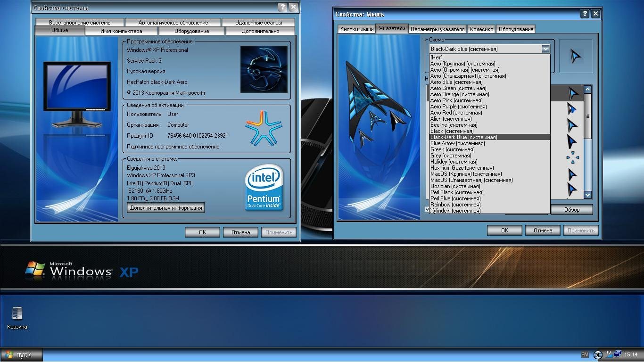Choose Aero Blue scheme
This screenshot has height=362, width=644.
(489, 82)
